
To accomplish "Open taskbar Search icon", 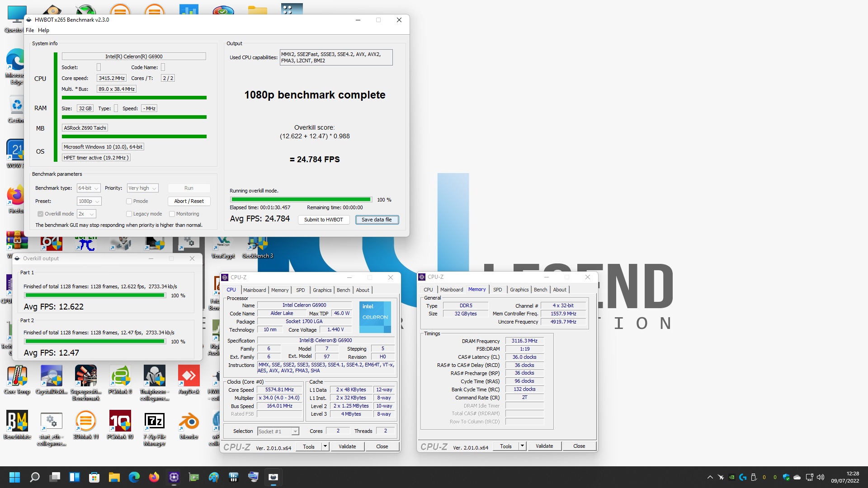I will coord(35,477).
